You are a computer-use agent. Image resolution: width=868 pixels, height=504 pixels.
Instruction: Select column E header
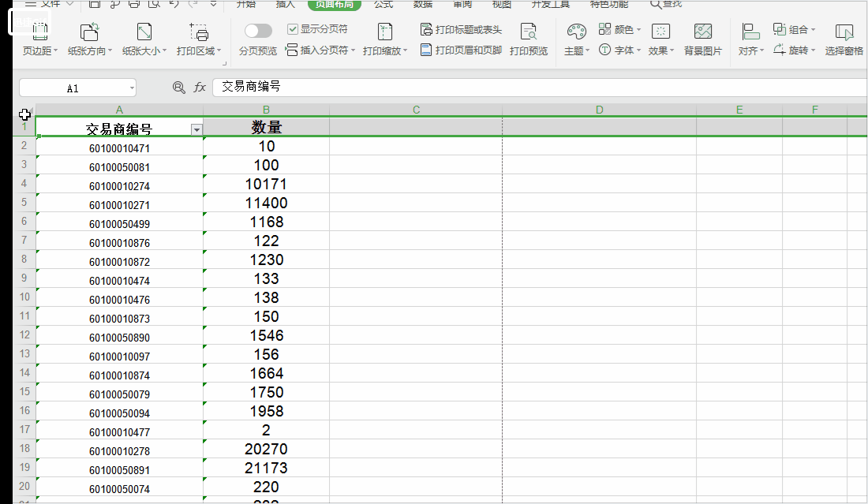tap(739, 110)
